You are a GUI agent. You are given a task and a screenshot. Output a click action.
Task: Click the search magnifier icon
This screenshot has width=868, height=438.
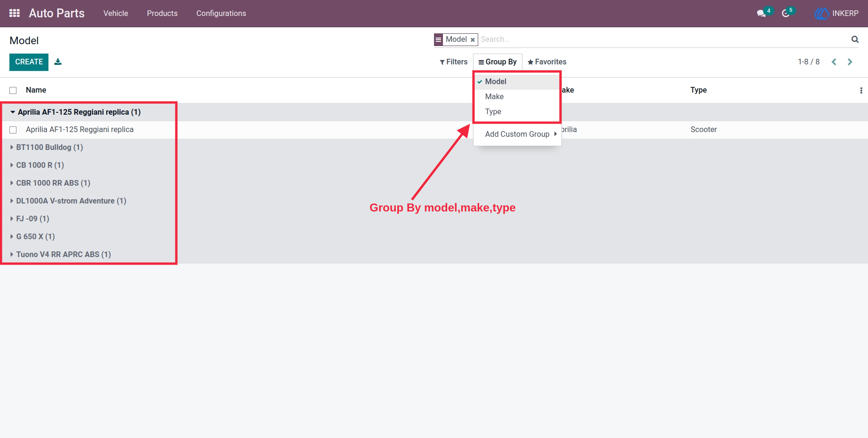[855, 39]
